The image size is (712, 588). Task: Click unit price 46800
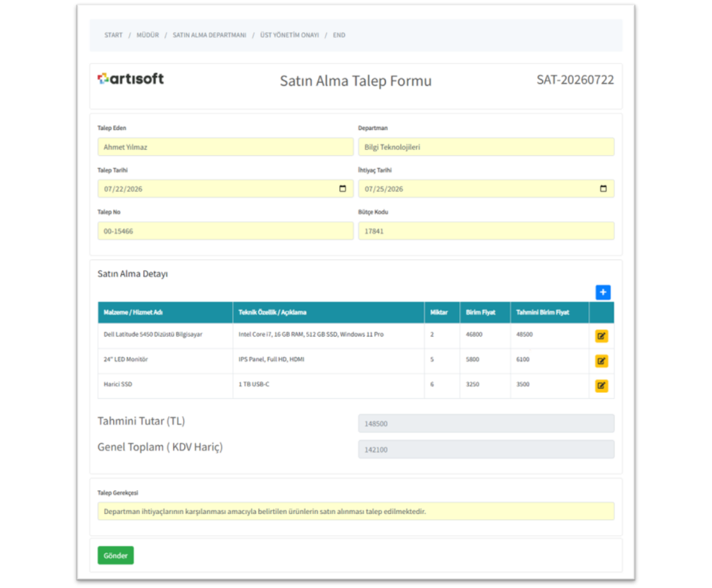tap(474, 334)
